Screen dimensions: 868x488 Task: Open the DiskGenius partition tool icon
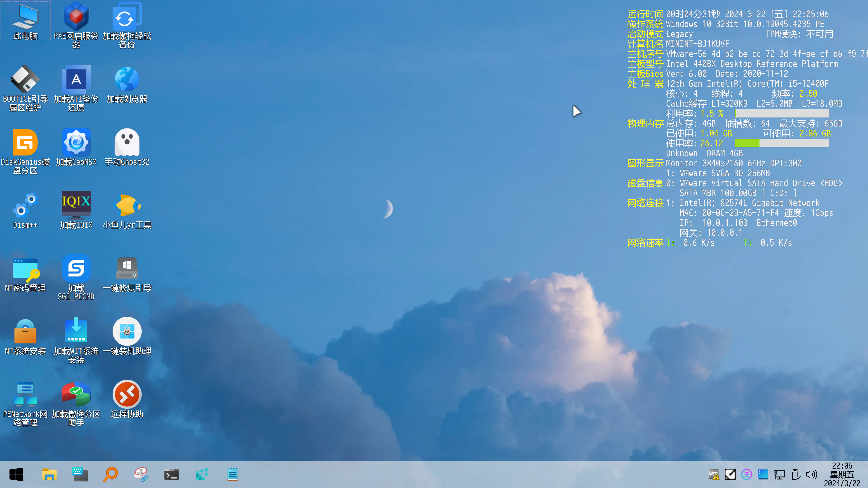(25, 143)
